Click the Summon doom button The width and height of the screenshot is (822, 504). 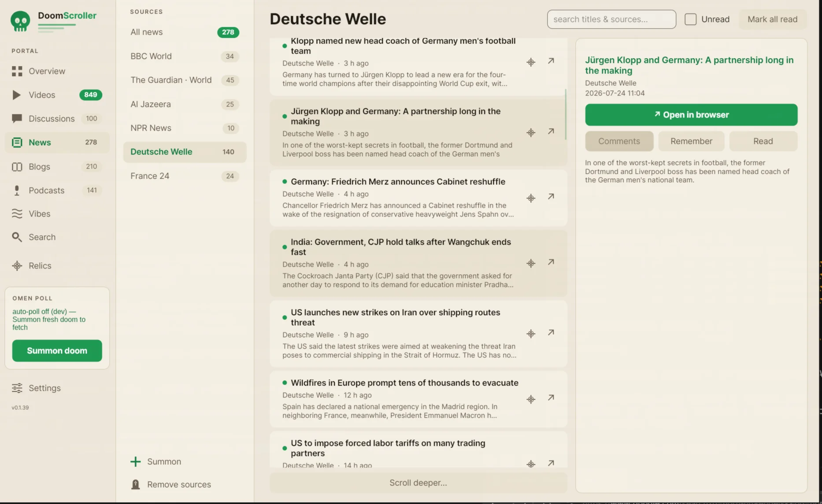[x=57, y=351]
